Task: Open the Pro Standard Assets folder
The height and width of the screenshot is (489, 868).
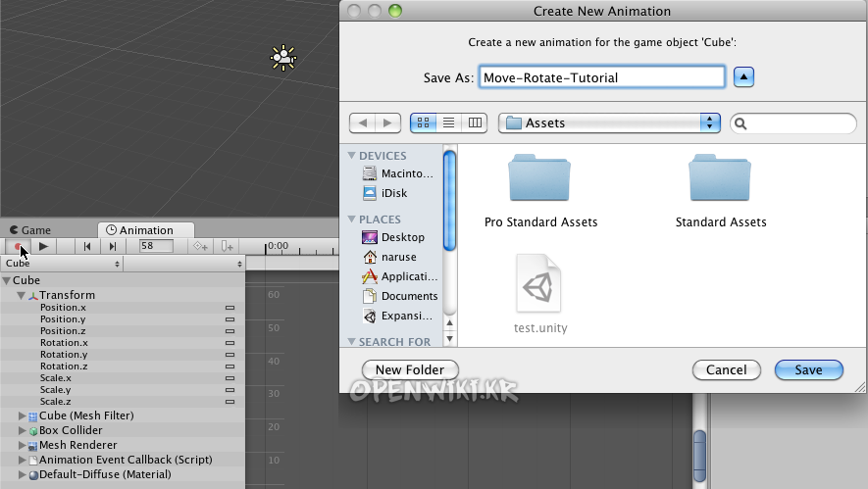Action: click(540, 191)
